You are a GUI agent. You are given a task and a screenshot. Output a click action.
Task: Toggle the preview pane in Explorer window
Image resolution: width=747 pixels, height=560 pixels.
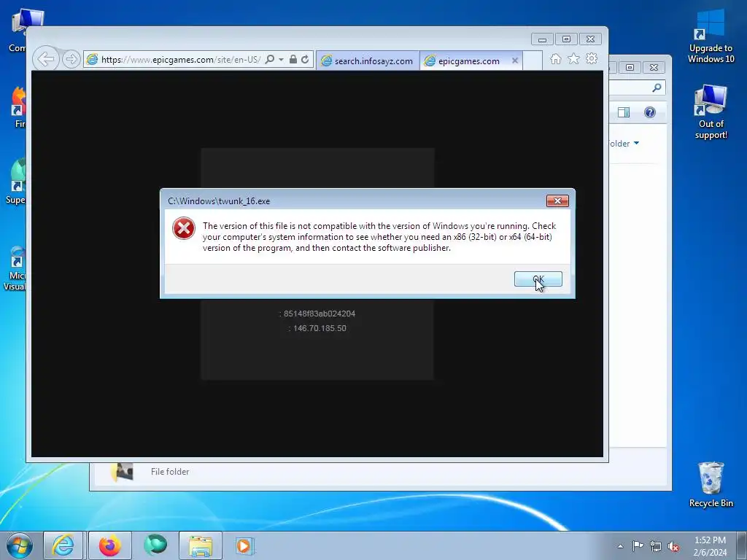(x=624, y=112)
